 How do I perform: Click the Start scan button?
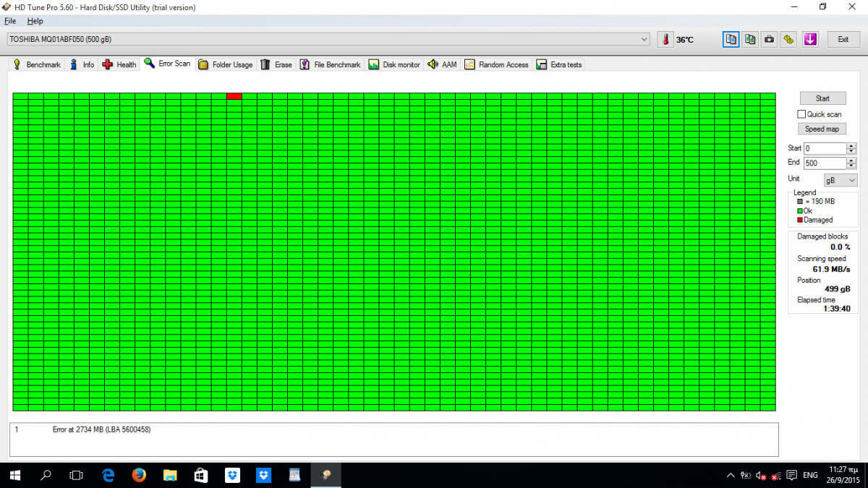pyautogui.click(x=822, y=98)
